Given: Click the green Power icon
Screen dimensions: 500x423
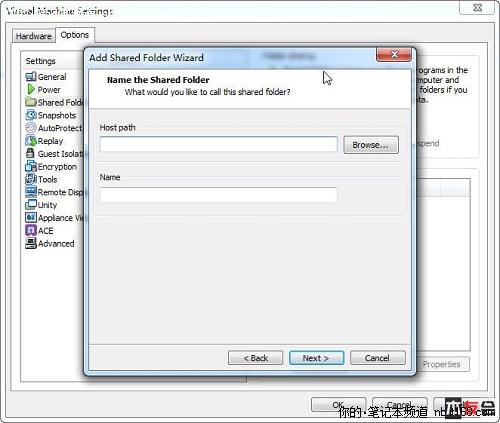Looking at the screenshot, I should pos(31,89).
